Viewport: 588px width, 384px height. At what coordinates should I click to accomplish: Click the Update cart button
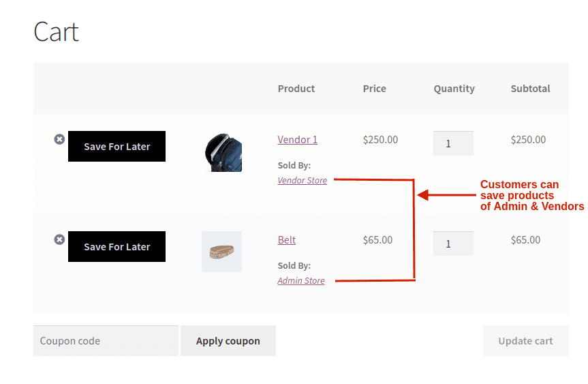point(525,341)
